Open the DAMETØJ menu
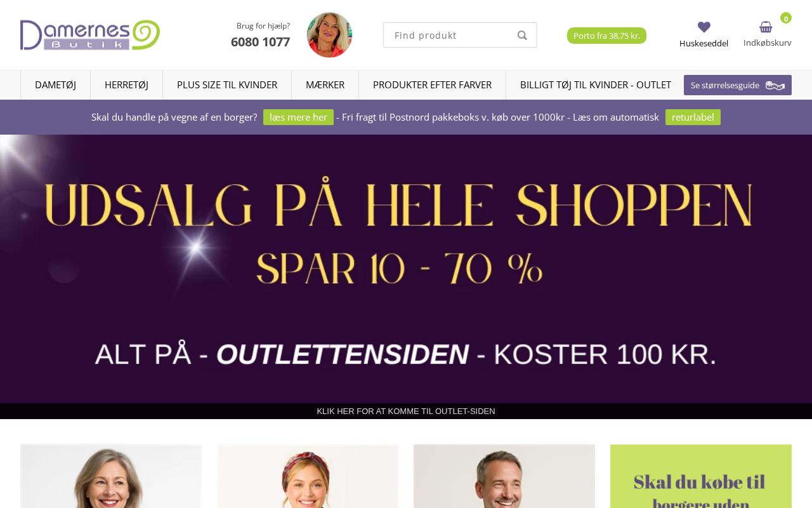 [55, 84]
